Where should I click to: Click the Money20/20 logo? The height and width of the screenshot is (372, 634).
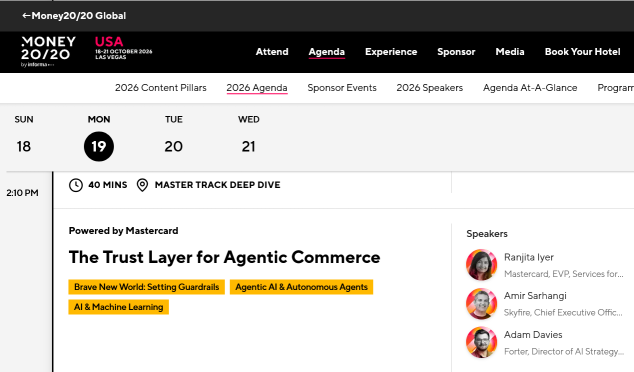tap(49, 52)
